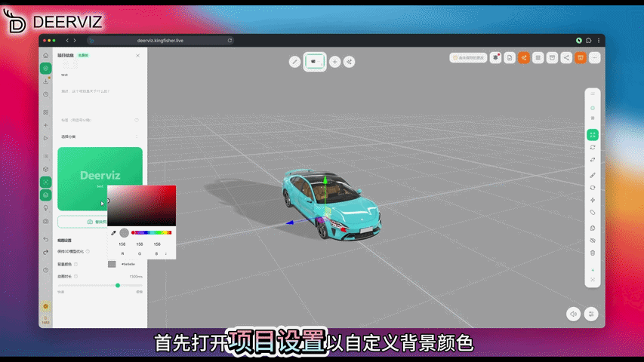The image size is (644, 362).
Task: Open the sliders settings button bottom right
Action: coord(591,314)
